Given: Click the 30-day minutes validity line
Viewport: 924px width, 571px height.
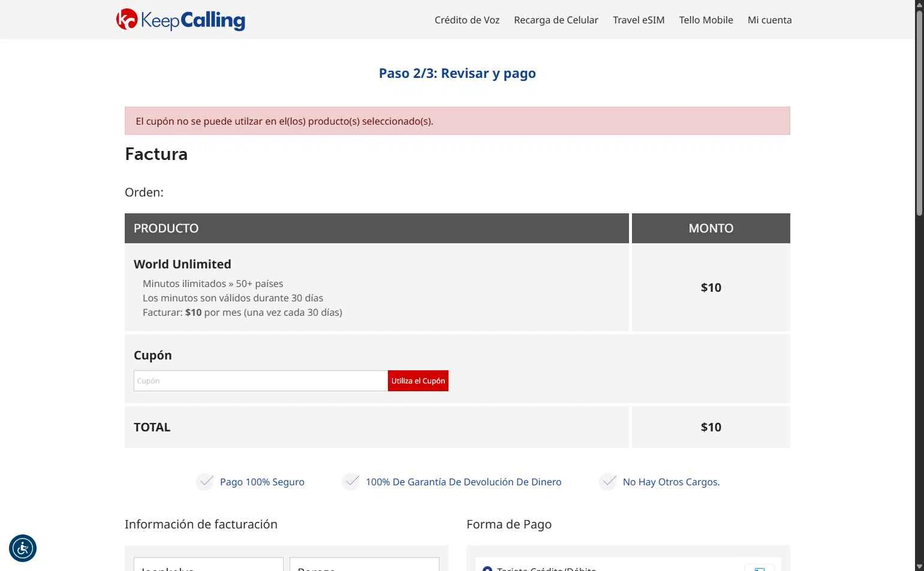Looking at the screenshot, I should coord(233,298).
